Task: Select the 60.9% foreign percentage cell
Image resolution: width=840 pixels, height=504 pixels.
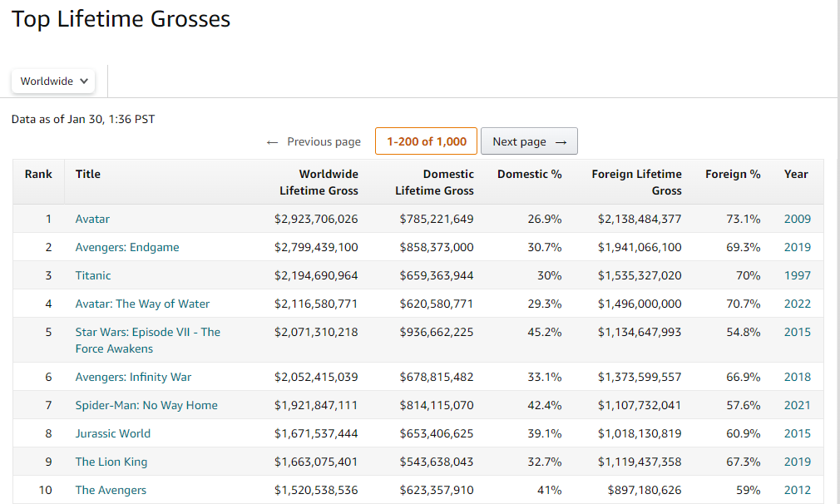Action: tap(744, 434)
